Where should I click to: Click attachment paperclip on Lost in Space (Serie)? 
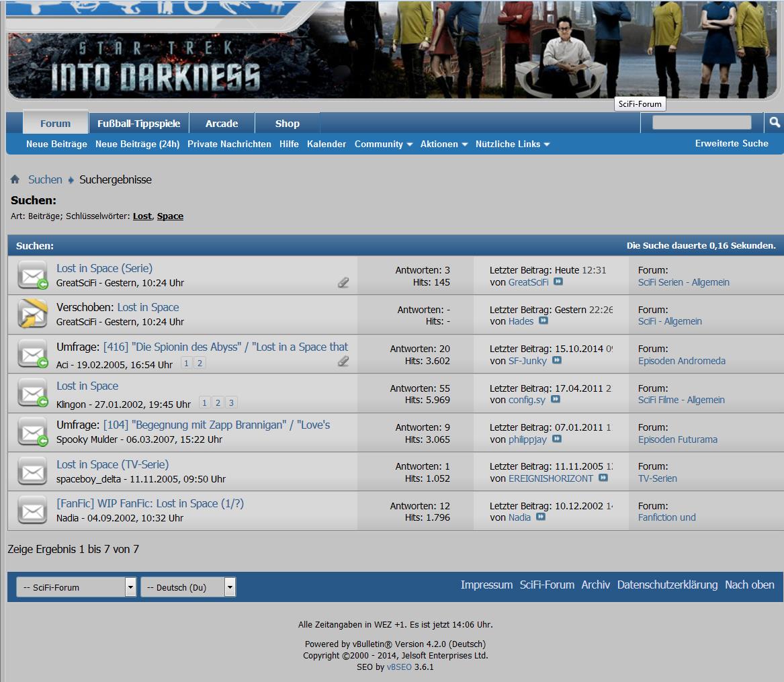tap(343, 283)
